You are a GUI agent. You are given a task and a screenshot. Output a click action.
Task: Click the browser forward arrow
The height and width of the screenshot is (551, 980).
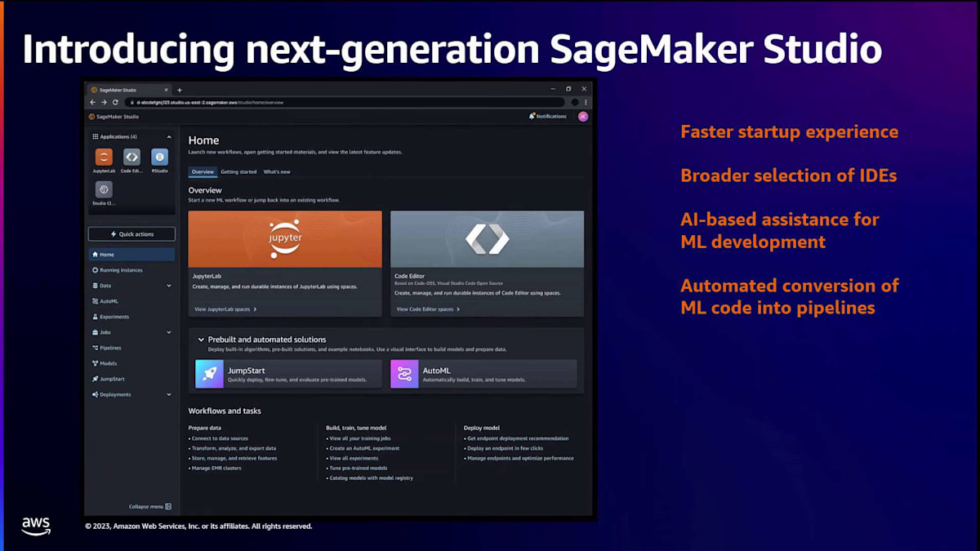[104, 102]
